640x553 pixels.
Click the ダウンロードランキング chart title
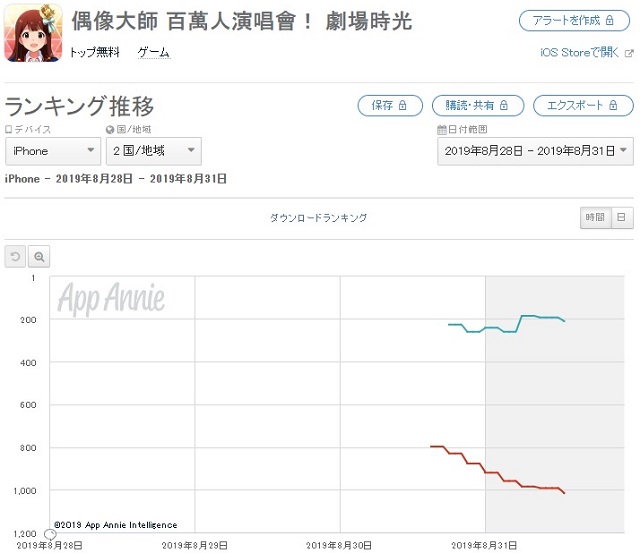coord(318,218)
